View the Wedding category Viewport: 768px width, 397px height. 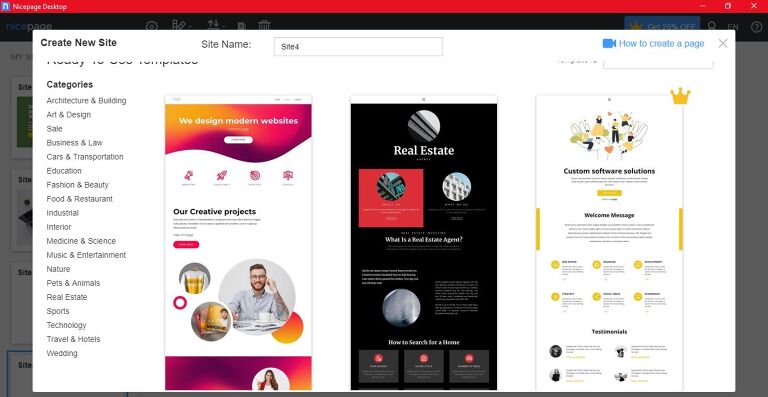(62, 353)
